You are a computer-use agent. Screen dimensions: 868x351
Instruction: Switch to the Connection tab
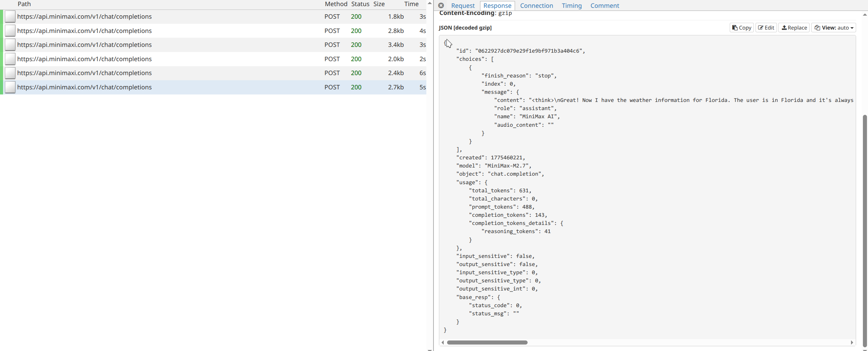coord(536,6)
